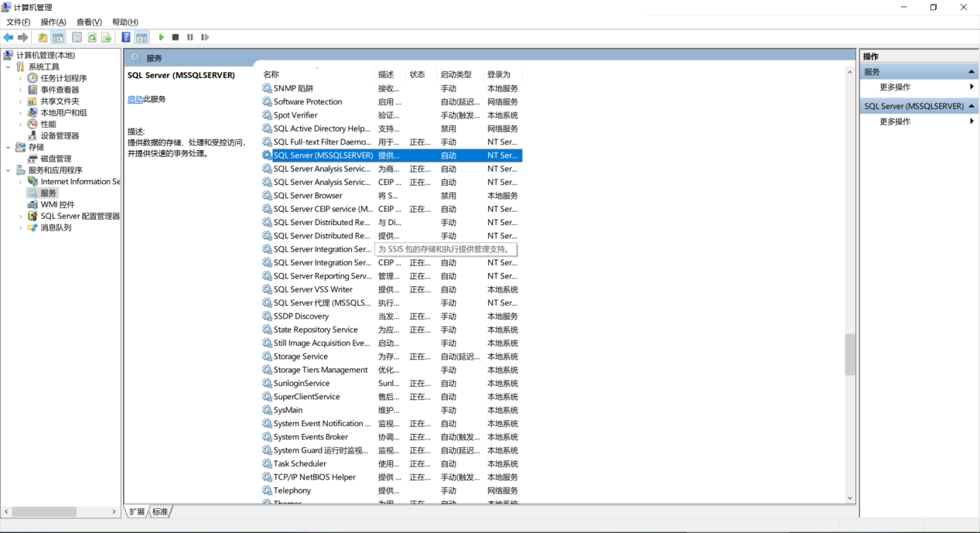Select the Storage Tiers Management row
Screen dimensions: 980x533
click(391, 370)
